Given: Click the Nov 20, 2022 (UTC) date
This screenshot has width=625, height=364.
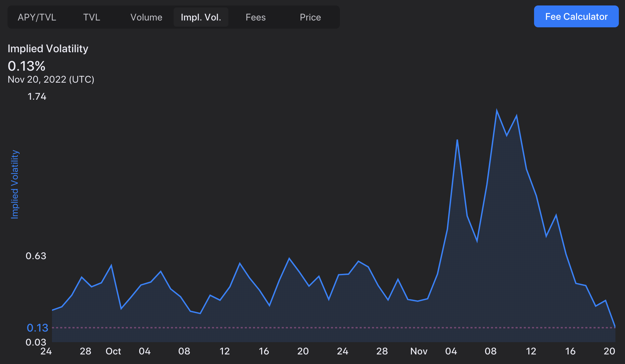Looking at the screenshot, I should coord(51,80).
